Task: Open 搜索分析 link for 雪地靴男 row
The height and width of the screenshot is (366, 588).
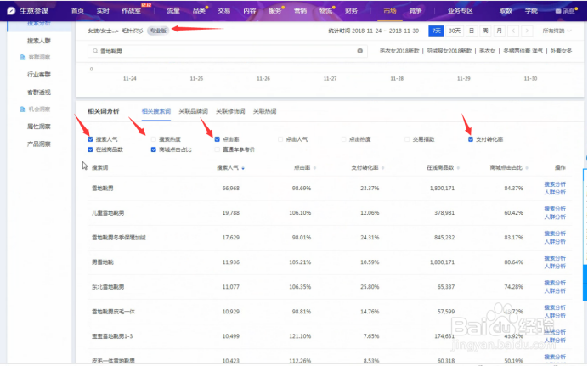Action: tap(555, 184)
